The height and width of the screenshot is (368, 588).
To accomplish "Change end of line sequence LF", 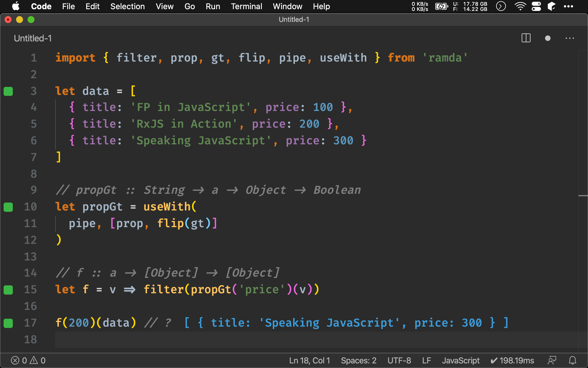I will coord(426,360).
